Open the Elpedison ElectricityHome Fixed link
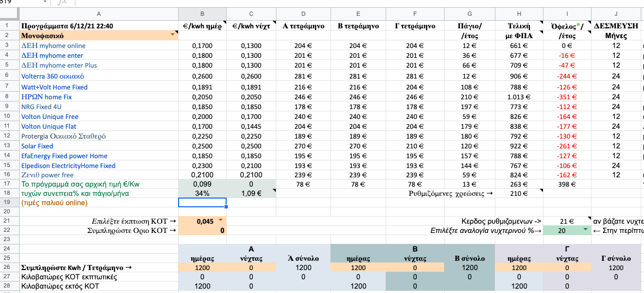This screenshot has height=293, width=644. click(68, 166)
